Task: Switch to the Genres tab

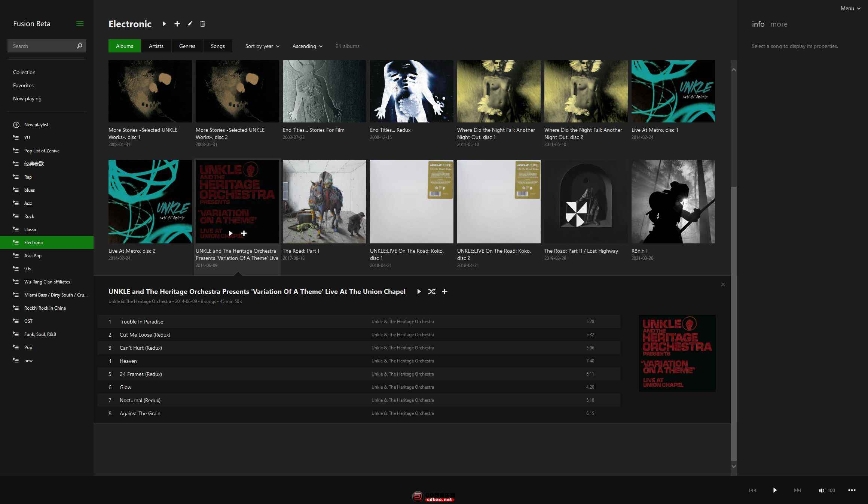Action: point(187,46)
